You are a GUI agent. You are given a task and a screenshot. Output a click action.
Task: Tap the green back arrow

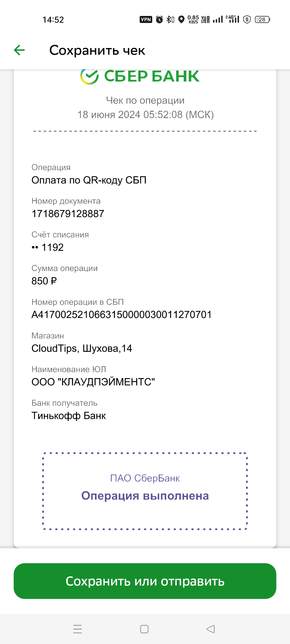click(x=19, y=50)
